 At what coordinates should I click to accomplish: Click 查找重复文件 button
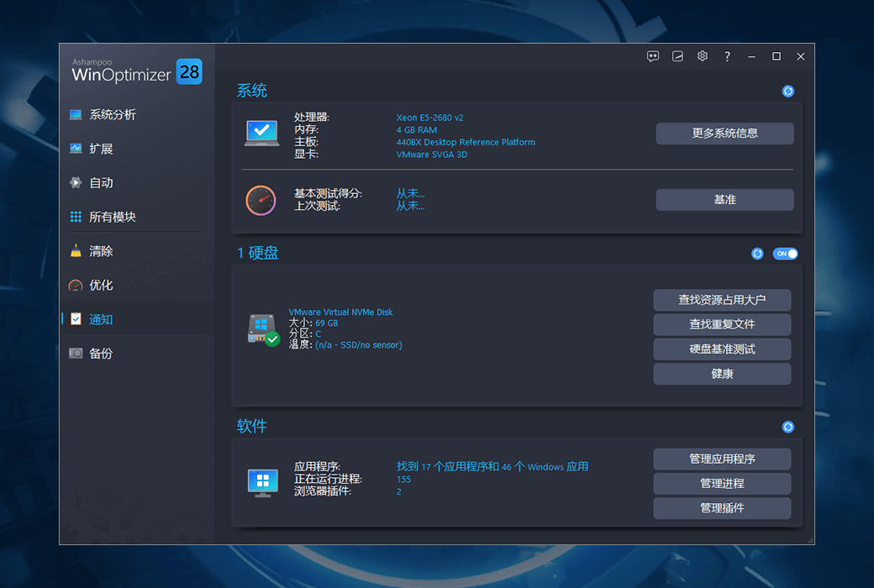coord(722,325)
